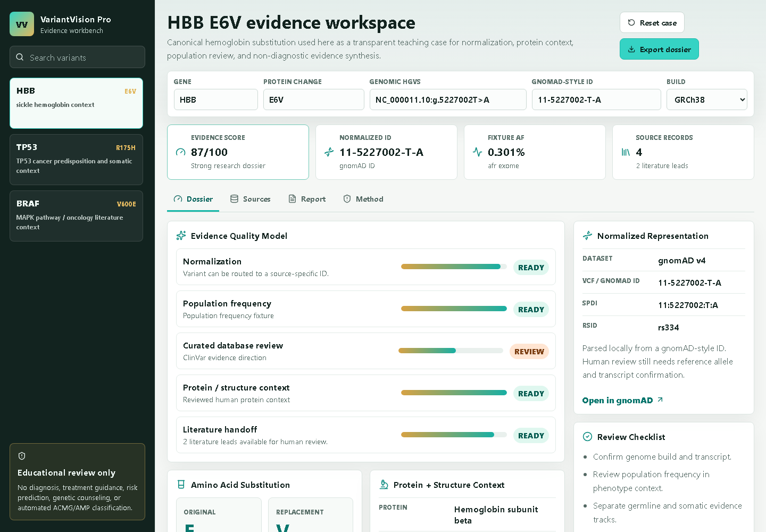Screen dimensions: 766x532
Task: Switch to the Report tab
Action: point(307,199)
